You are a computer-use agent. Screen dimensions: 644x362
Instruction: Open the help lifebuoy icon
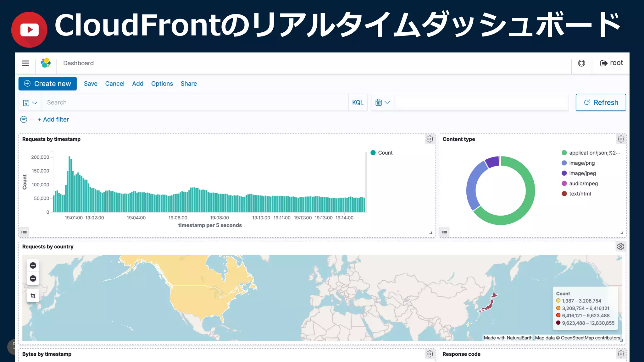tap(581, 63)
